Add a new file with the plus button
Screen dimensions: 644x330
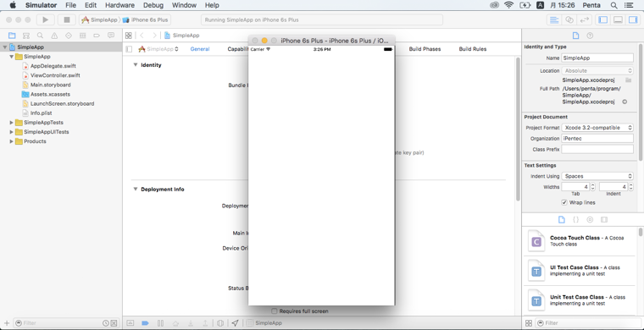click(x=7, y=323)
